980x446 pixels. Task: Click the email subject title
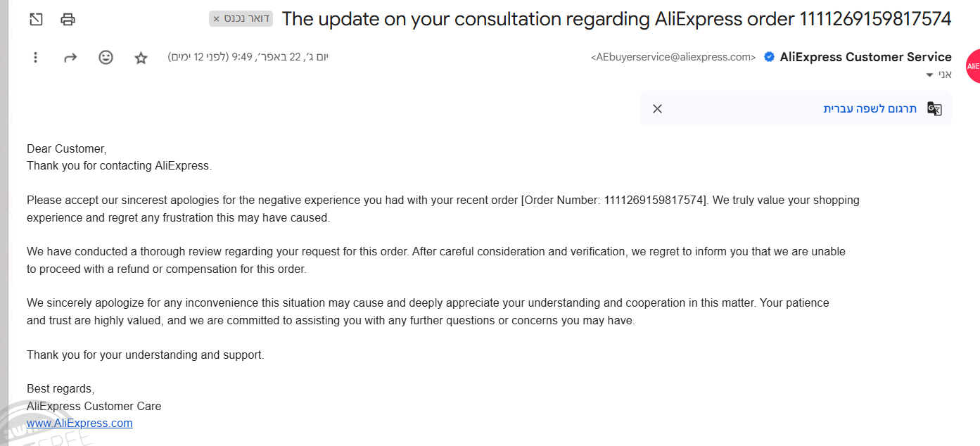point(616,19)
